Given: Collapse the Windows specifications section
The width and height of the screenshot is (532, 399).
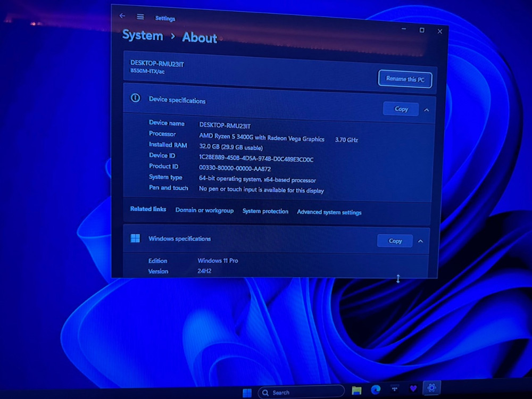Looking at the screenshot, I should point(420,242).
